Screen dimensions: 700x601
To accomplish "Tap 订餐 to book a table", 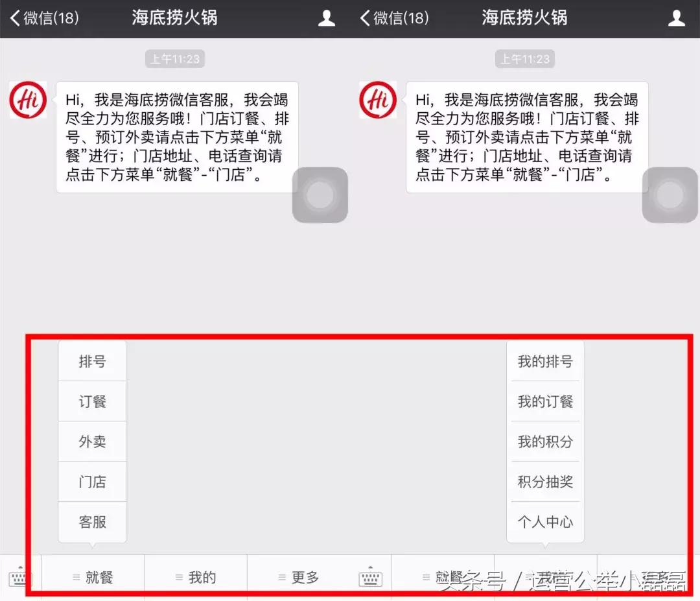I will tap(92, 401).
